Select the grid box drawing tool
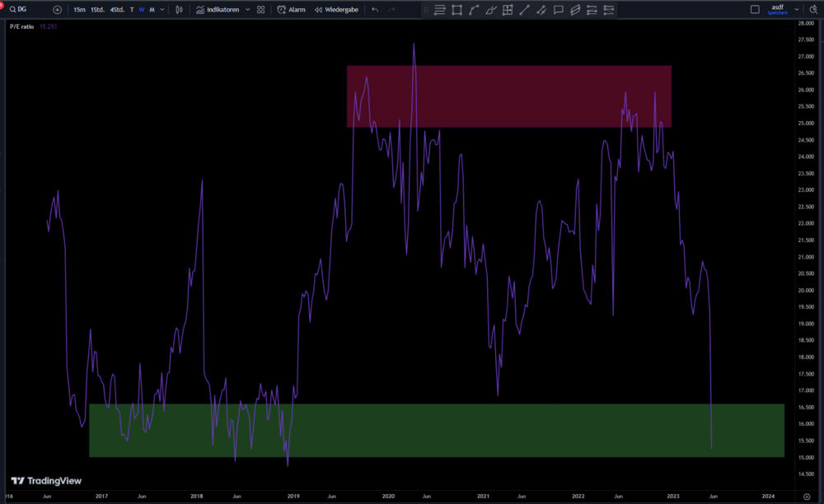This screenshot has width=824, height=504. pyautogui.click(x=508, y=9)
